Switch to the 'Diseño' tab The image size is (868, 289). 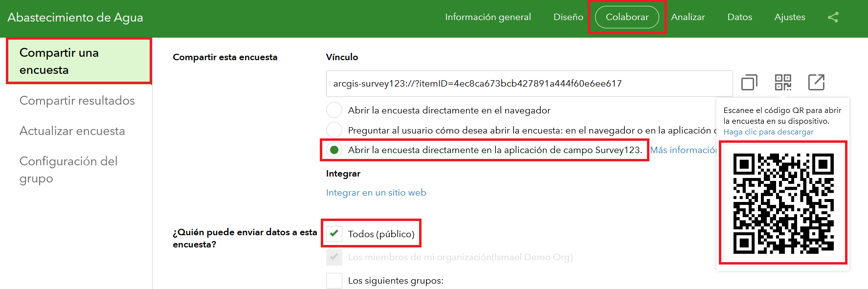(568, 17)
